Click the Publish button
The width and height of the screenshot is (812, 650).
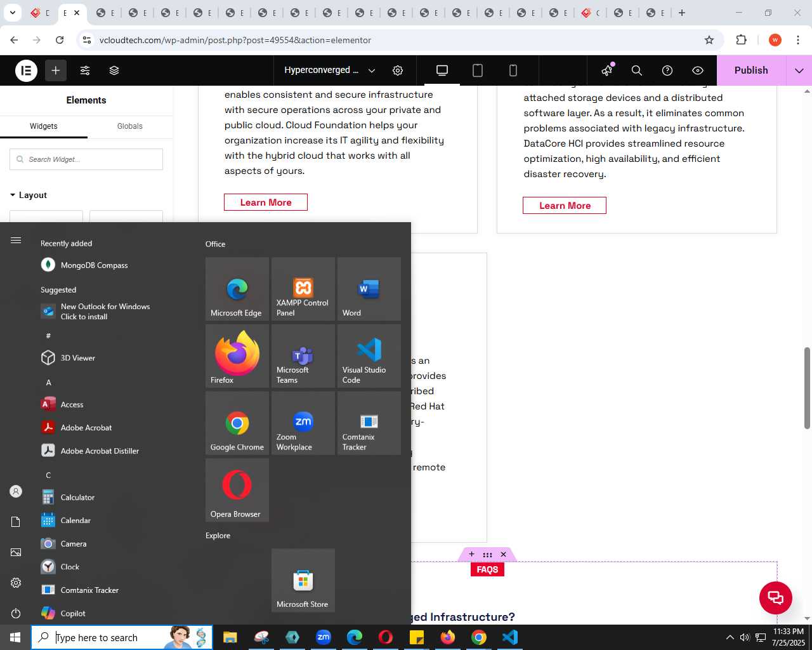[x=751, y=70]
